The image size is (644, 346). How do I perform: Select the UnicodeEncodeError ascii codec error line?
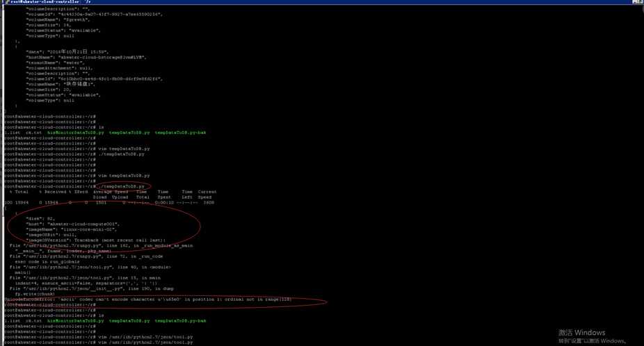[148, 299]
